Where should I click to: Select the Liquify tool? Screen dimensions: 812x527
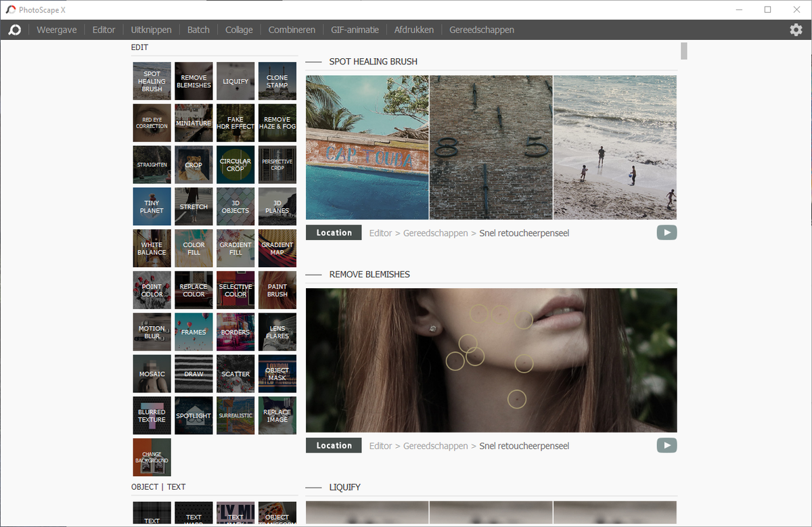(x=235, y=81)
